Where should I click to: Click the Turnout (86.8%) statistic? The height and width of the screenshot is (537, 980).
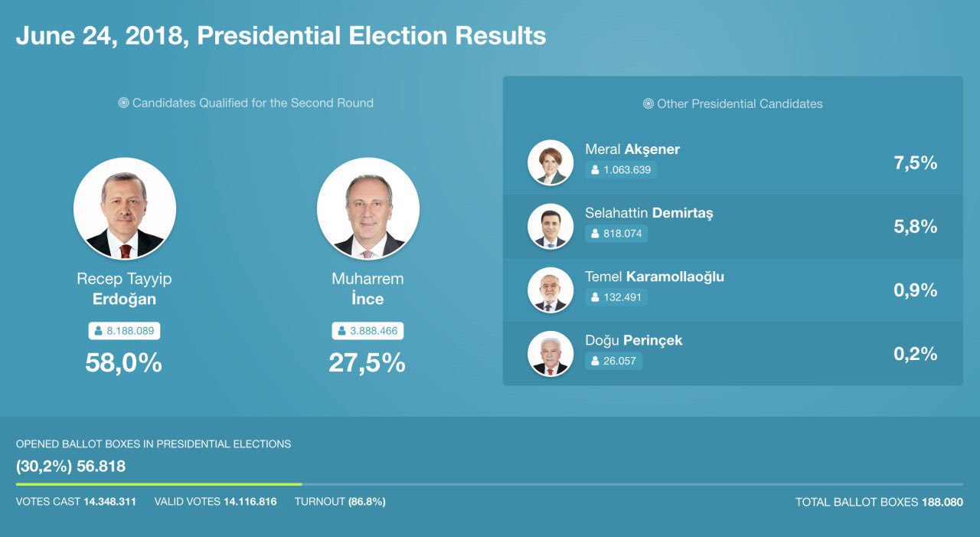pyautogui.click(x=340, y=502)
